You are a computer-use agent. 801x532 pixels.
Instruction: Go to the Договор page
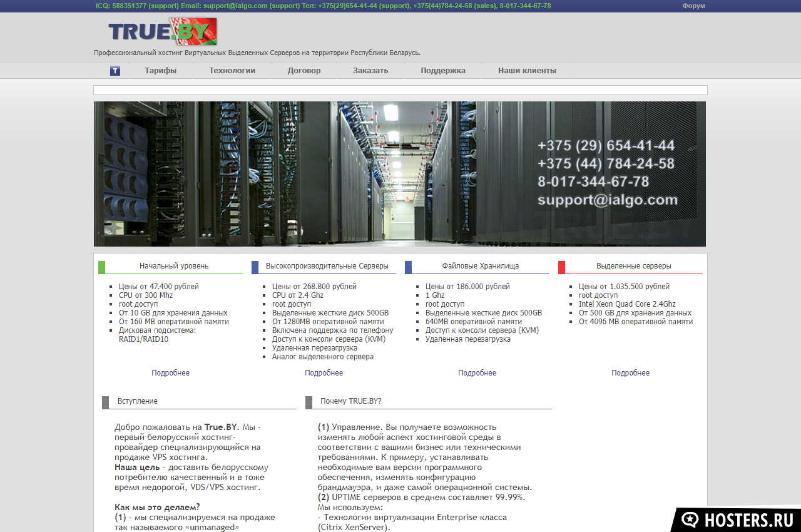pos(304,71)
